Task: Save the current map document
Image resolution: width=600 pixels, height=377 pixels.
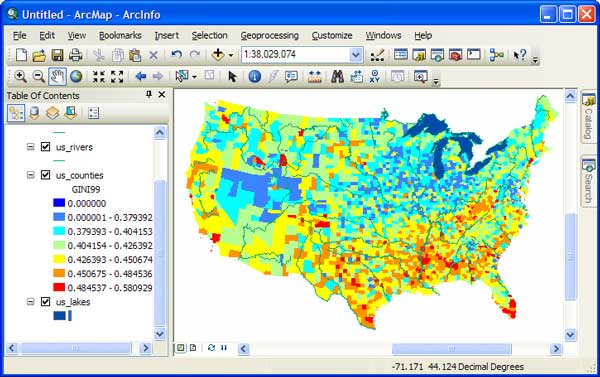Action: [x=57, y=55]
